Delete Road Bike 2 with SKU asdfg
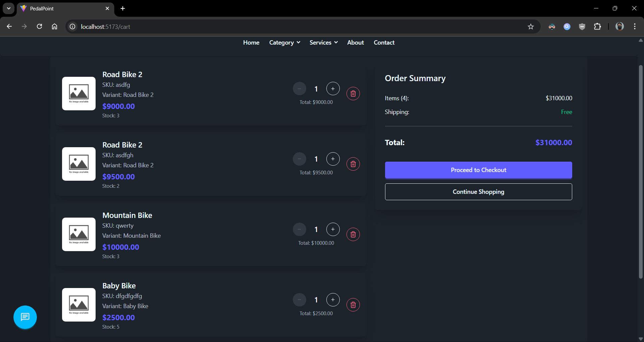This screenshot has width=644, height=342. 353,94
